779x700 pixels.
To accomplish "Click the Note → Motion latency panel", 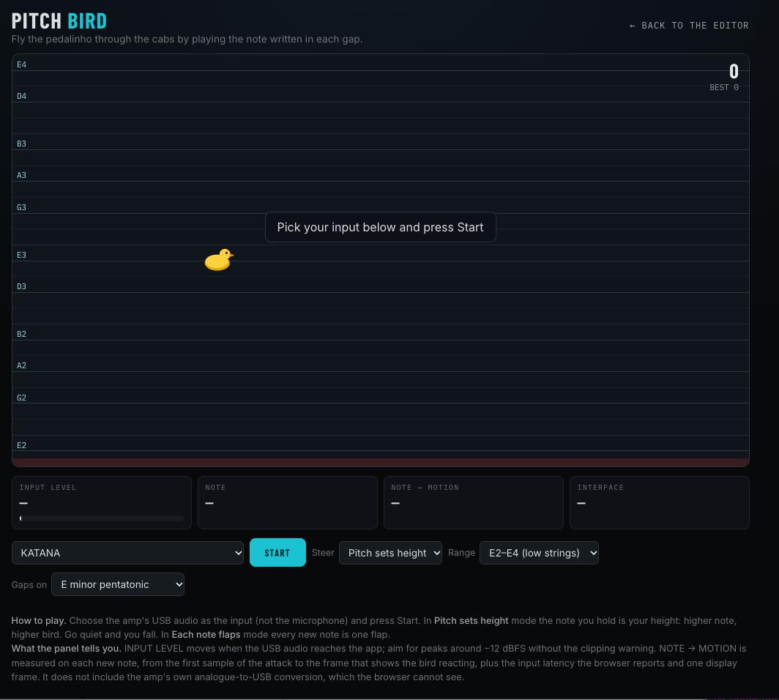I will pyautogui.click(x=474, y=503).
